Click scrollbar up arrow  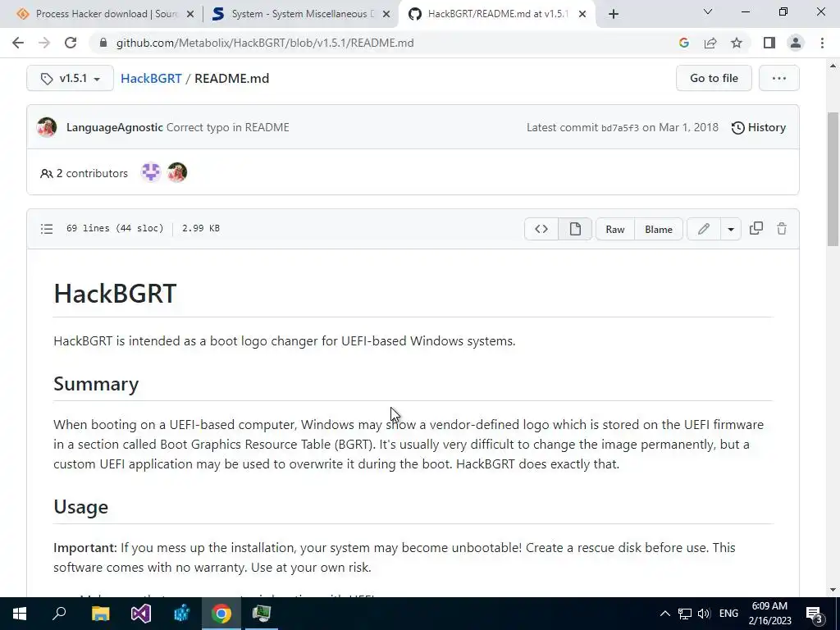833,66
